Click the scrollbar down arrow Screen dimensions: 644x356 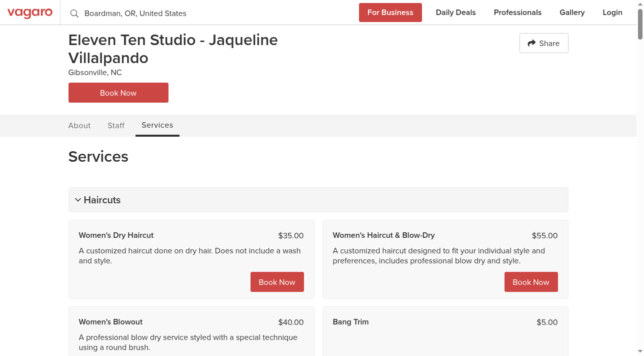[640, 351]
